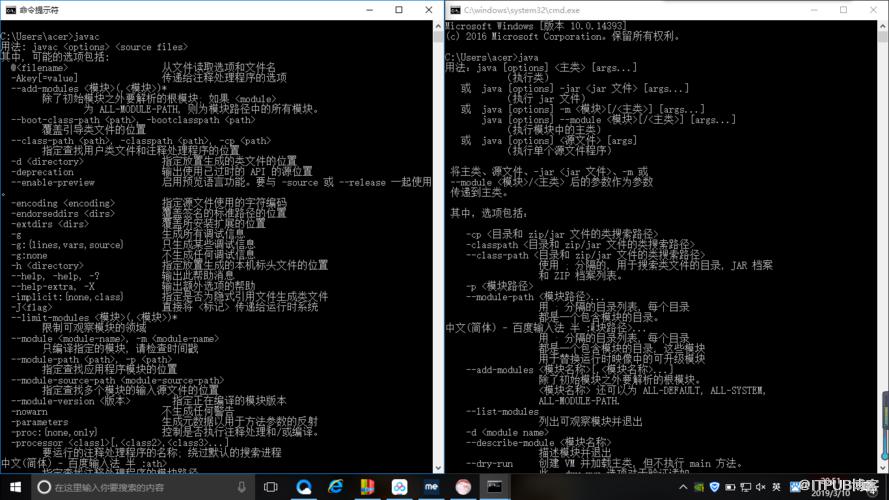Open the Baidu cloud app in taskbar
889x500 pixels.
(400, 487)
